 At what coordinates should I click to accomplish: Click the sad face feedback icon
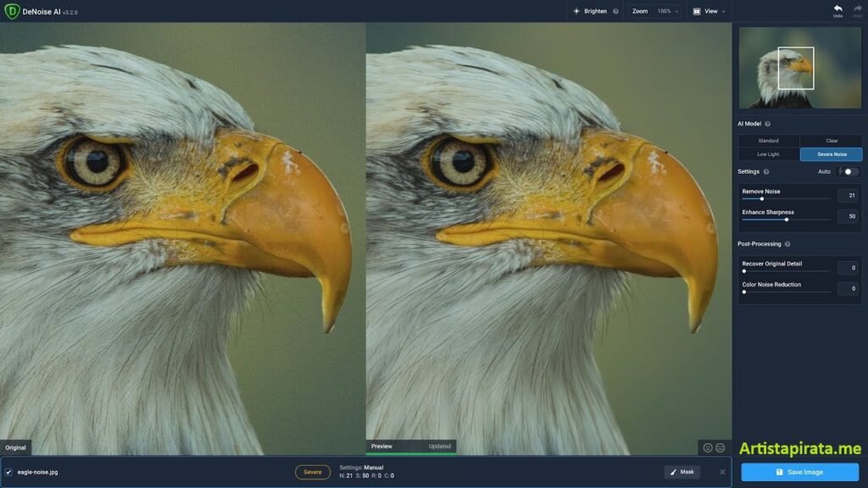(721, 447)
